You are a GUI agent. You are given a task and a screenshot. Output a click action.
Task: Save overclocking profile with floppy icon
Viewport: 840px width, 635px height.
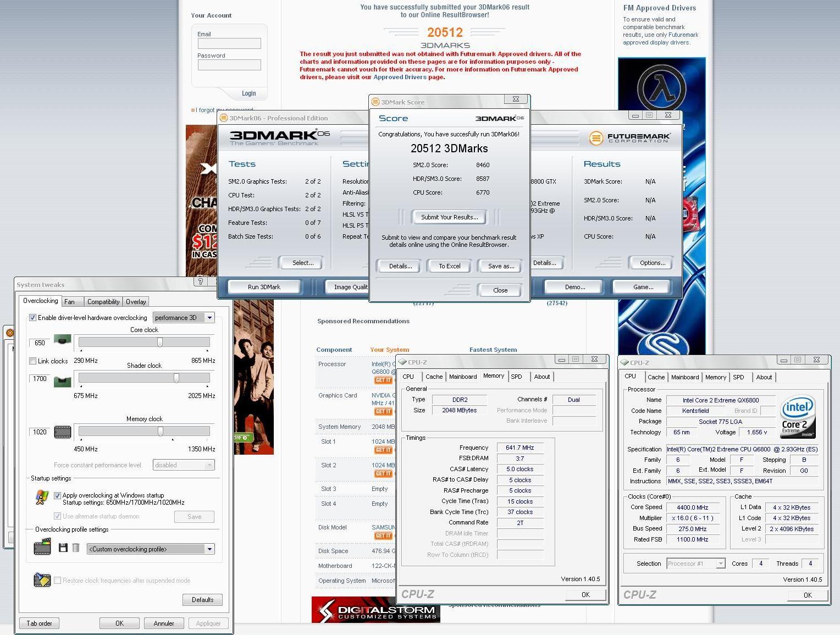click(x=63, y=548)
